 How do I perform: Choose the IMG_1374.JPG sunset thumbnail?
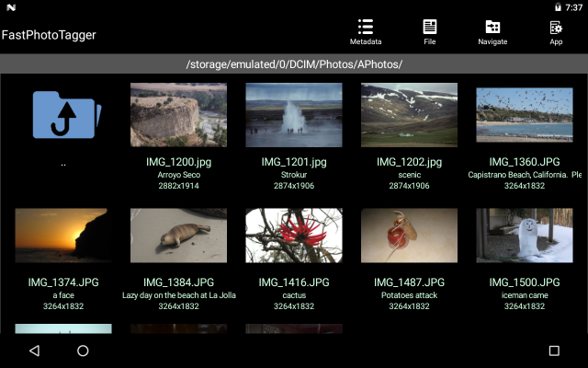63,236
